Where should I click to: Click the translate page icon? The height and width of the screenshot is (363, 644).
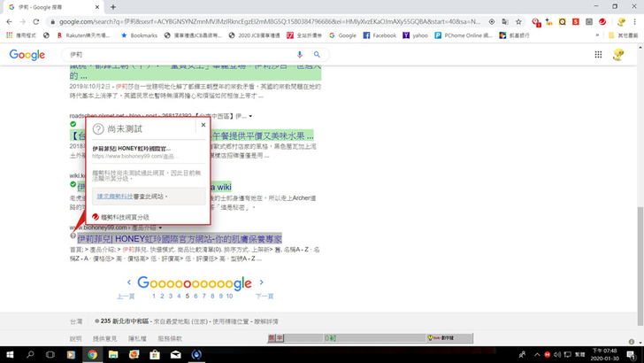(505, 22)
